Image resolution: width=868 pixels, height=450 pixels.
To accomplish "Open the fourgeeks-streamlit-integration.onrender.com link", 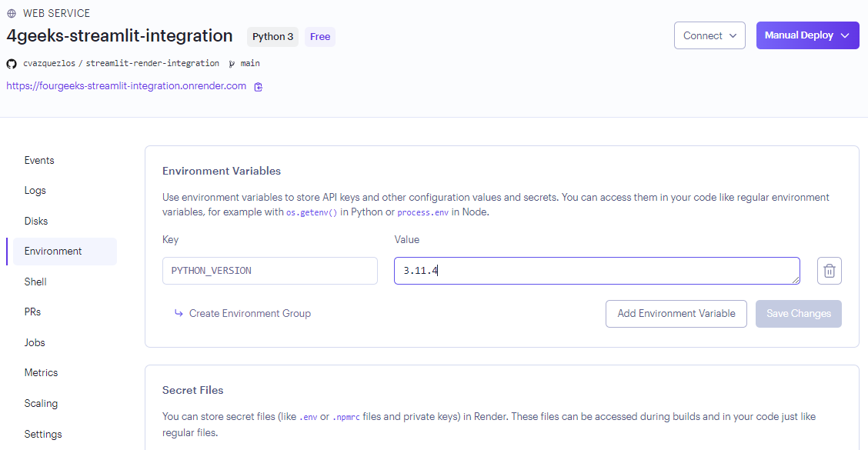I will (x=126, y=86).
